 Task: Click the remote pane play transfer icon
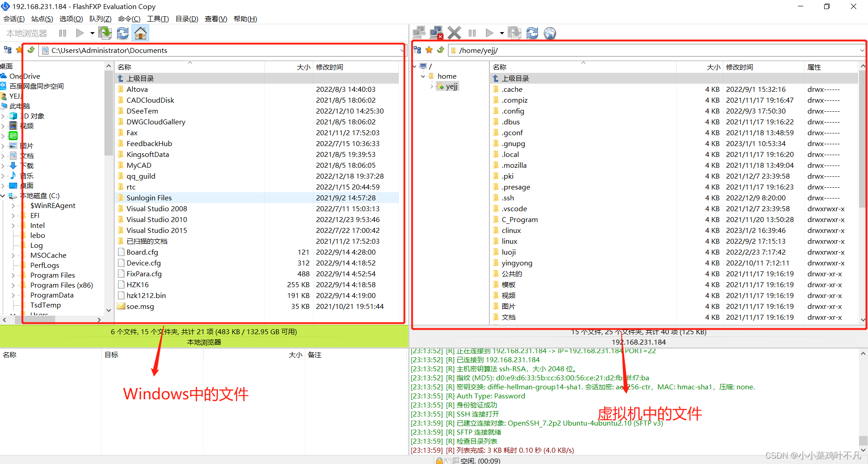point(490,33)
